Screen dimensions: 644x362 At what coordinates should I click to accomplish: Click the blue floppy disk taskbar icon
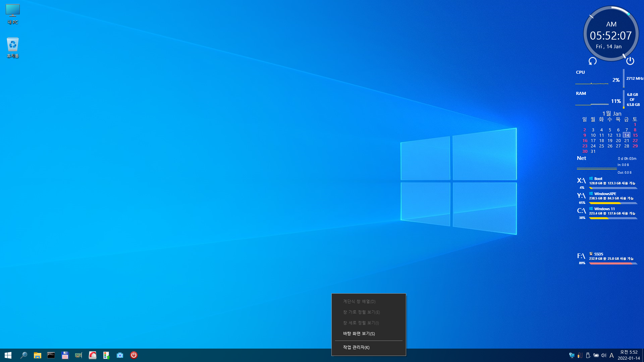[x=65, y=355]
